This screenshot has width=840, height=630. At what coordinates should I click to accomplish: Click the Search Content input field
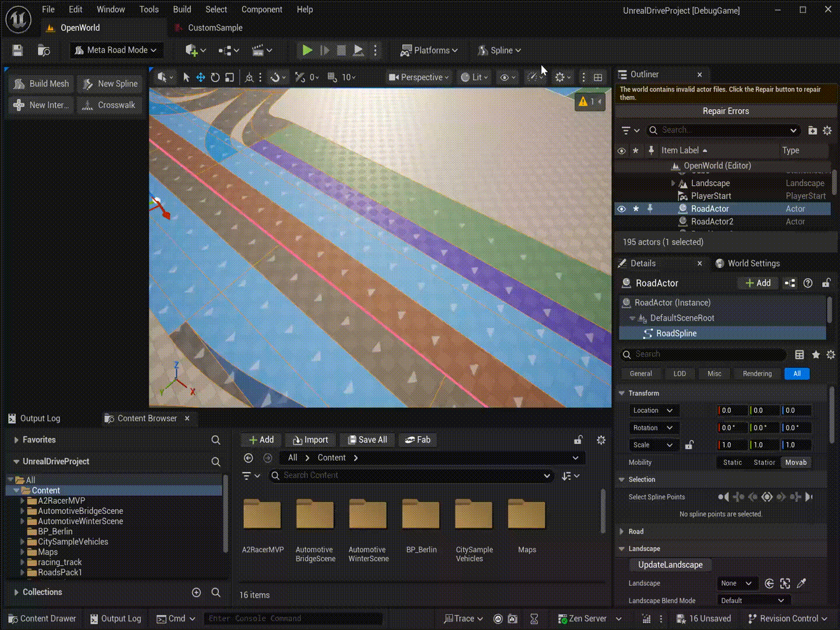411,475
